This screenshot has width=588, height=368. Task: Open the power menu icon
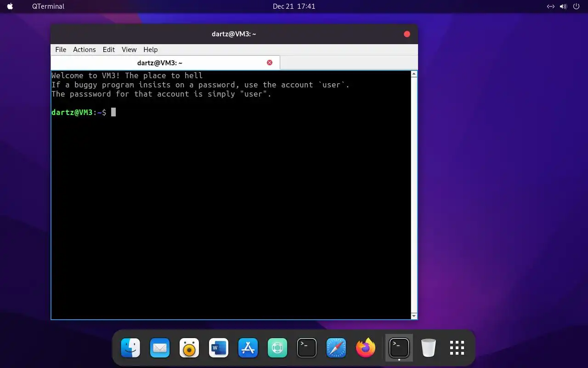pos(577,6)
